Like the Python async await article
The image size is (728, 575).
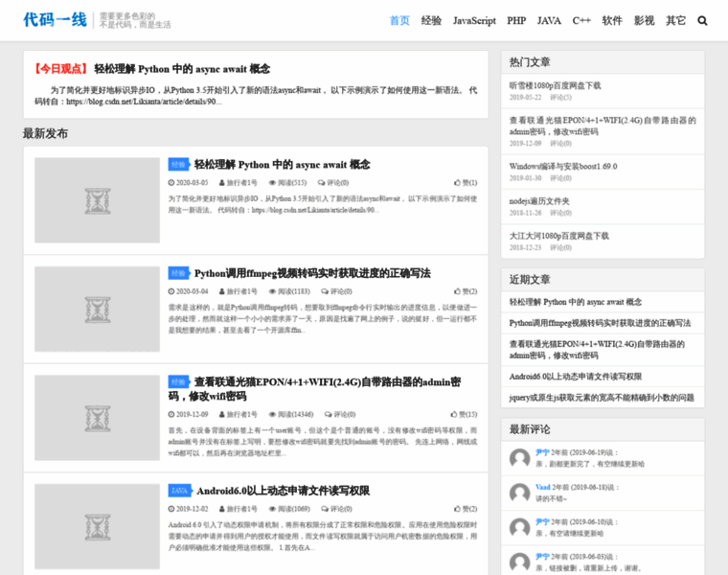(x=466, y=182)
